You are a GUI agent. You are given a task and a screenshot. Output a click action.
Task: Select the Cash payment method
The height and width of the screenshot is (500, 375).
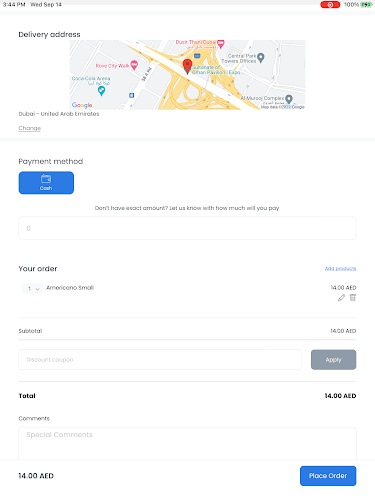46,183
